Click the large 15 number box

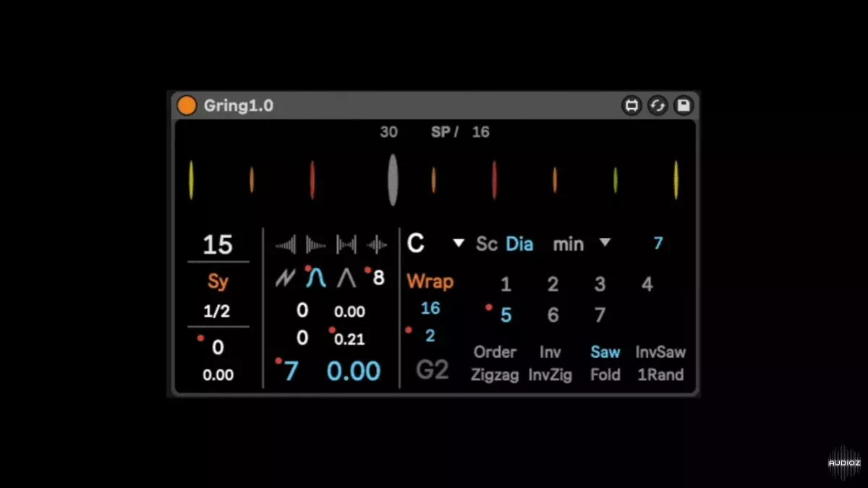[x=218, y=245]
